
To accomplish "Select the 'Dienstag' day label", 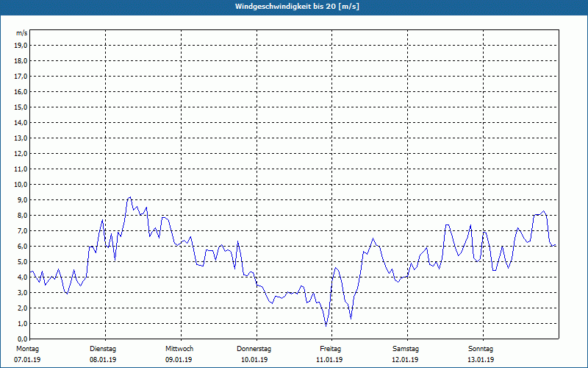I will (103, 349).
